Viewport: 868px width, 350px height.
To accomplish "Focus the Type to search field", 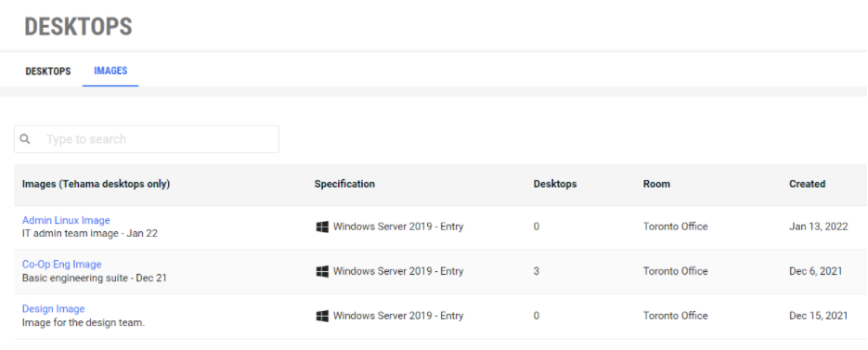I will click(x=147, y=139).
